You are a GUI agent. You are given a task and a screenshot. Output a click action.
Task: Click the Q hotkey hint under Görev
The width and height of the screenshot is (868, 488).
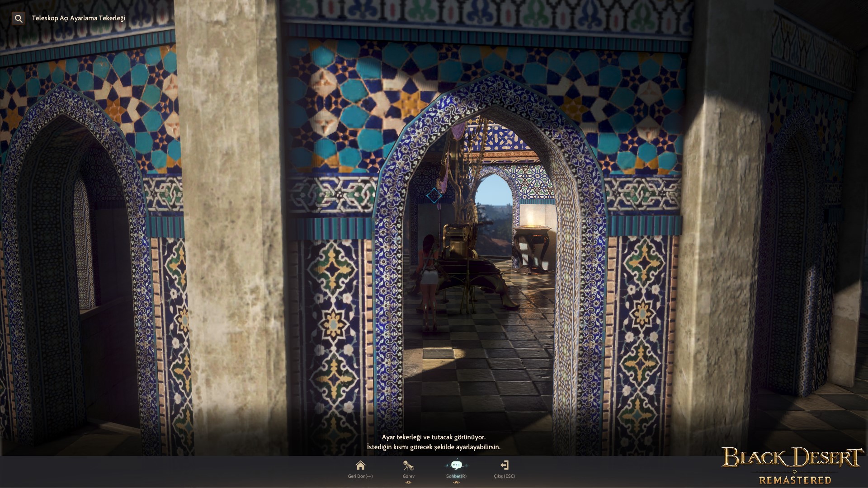click(x=408, y=483)
